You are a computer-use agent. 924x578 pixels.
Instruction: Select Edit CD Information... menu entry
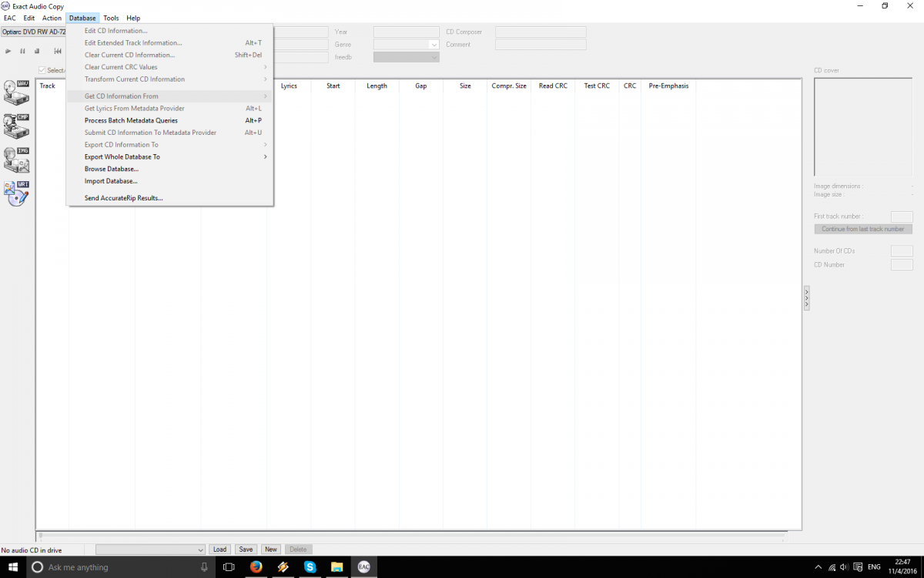click(x=169, y=31)
